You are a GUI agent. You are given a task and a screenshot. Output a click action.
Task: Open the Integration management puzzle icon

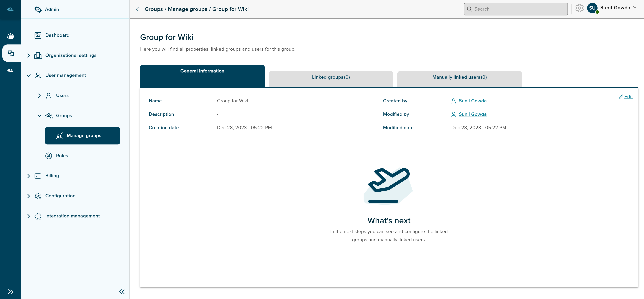[38, 216]
